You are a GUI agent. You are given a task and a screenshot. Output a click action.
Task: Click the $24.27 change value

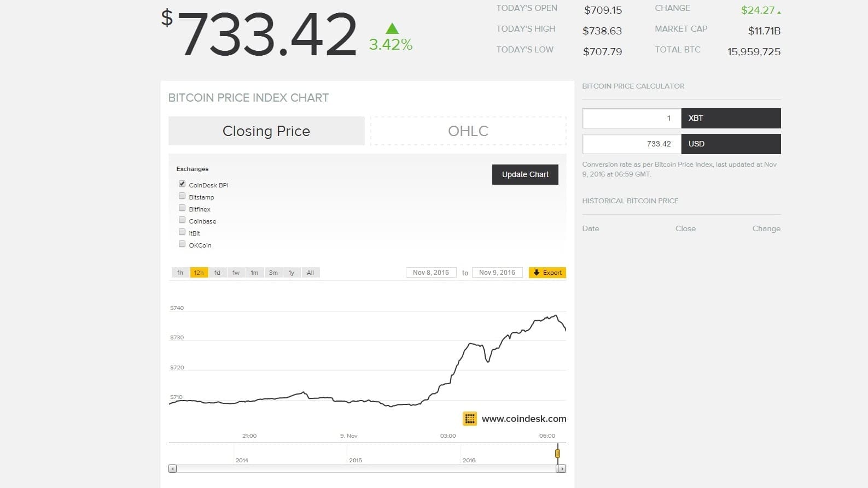click(x=758, y=10)
